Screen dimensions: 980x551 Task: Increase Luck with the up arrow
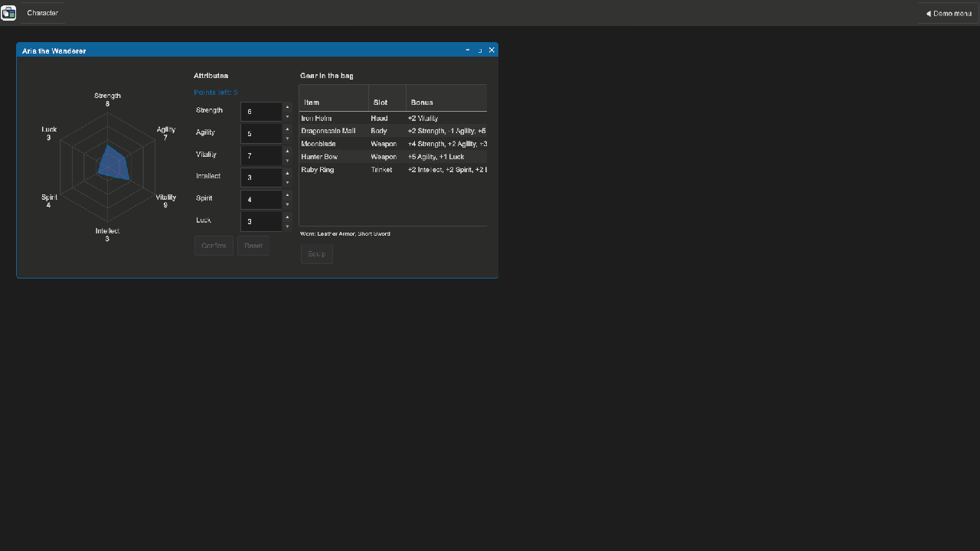click(x=287, y=217)
